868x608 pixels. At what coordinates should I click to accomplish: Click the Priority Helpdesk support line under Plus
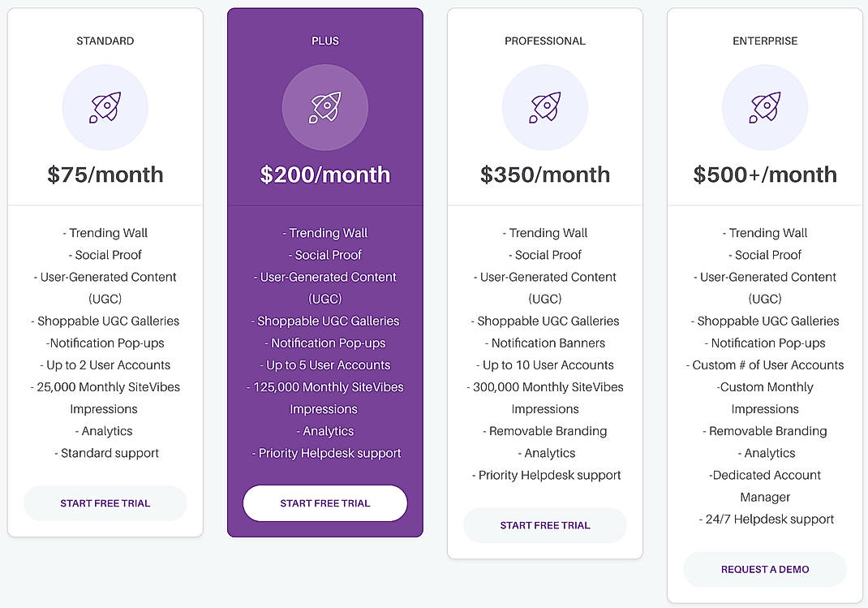pos(325,453)
